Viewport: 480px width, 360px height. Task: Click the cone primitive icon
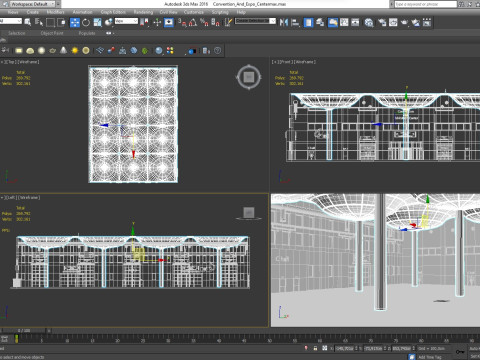63,50
